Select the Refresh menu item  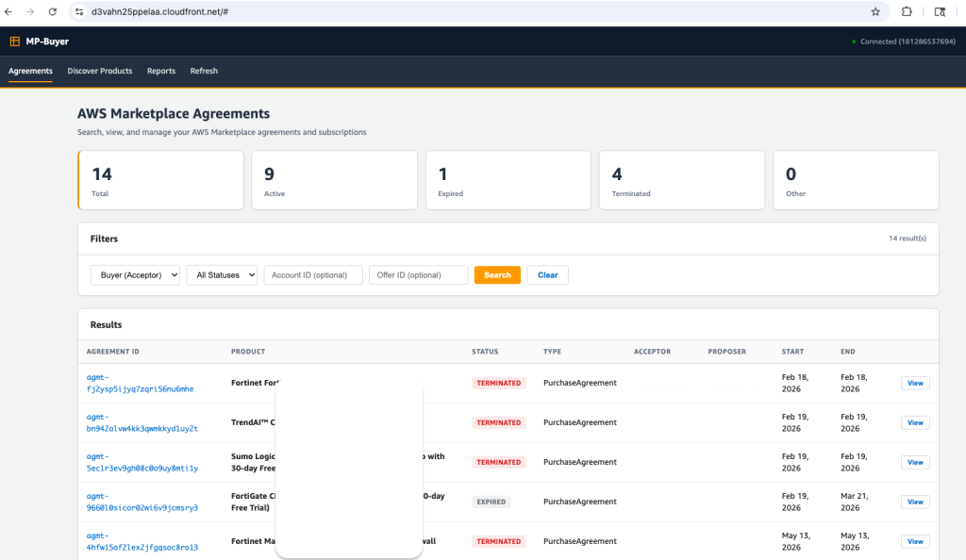click(204, 71)
